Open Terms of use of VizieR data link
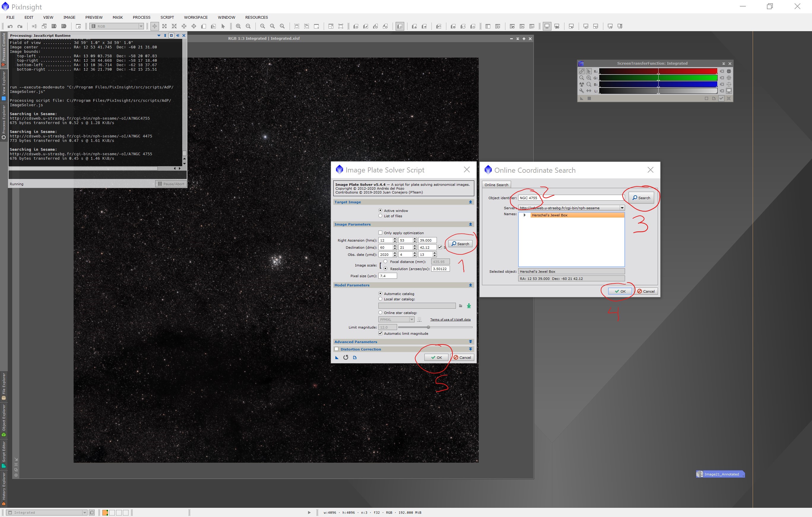The height and width of the screenshot is (517, 812). [x=450, y=319]
